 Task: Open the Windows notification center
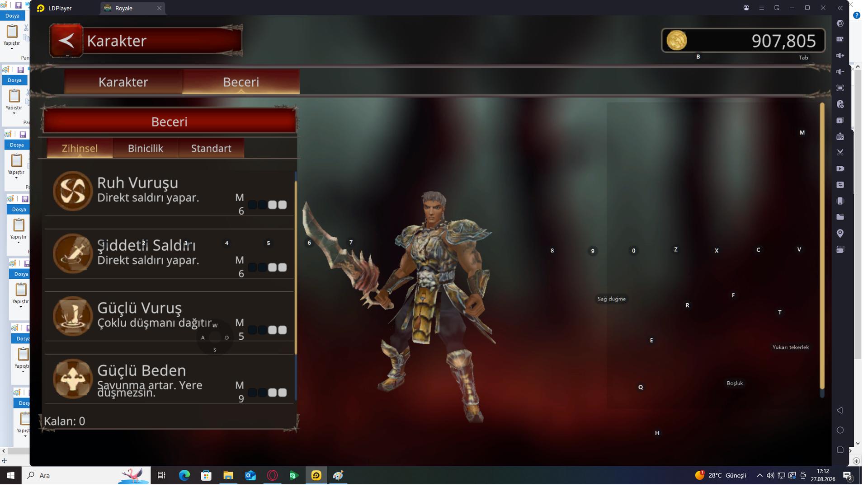[x=848, y=476]
